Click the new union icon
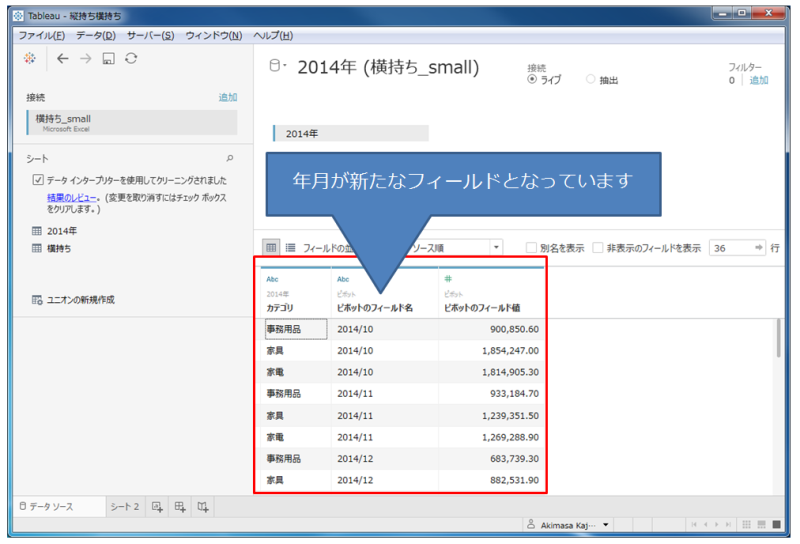 click(37, 300)
